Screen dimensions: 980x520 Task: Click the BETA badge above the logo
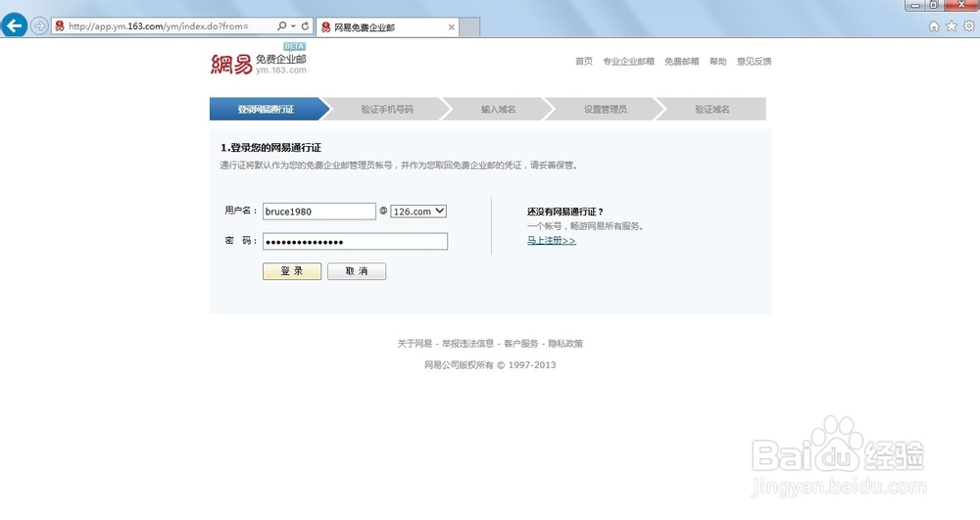(294, 46)
